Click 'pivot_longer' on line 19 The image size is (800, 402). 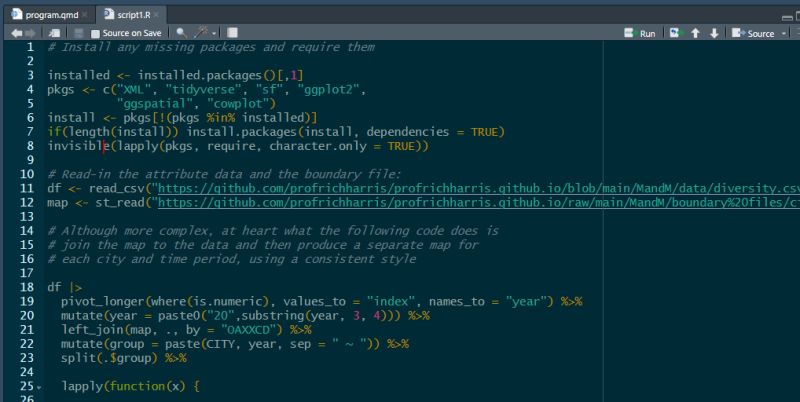[x=103, y=302]
